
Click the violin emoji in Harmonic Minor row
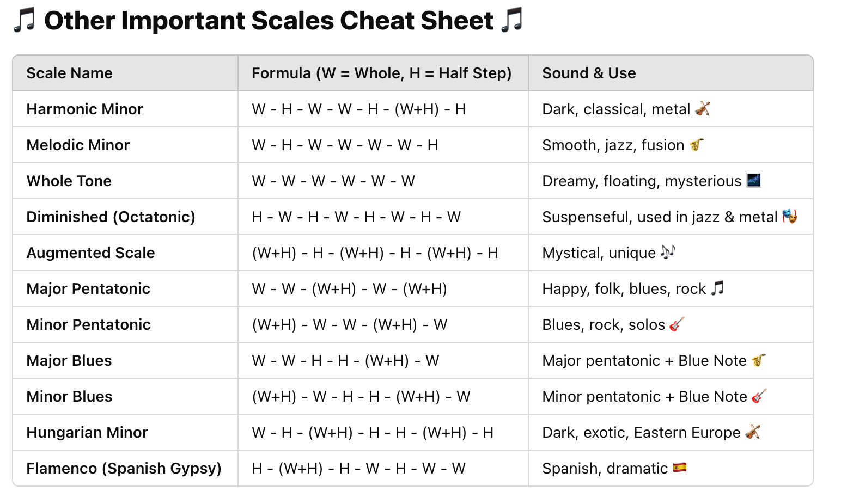(703, 109)
